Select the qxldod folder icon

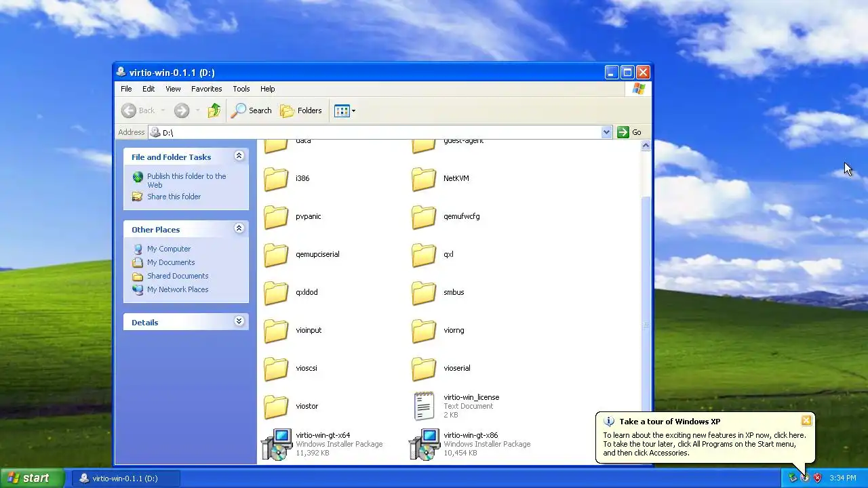click(276, 293)
